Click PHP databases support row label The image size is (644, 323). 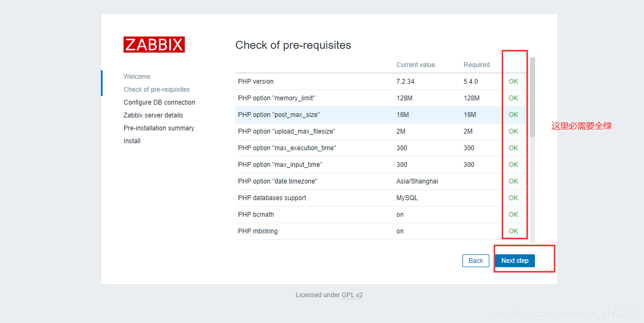272,198
